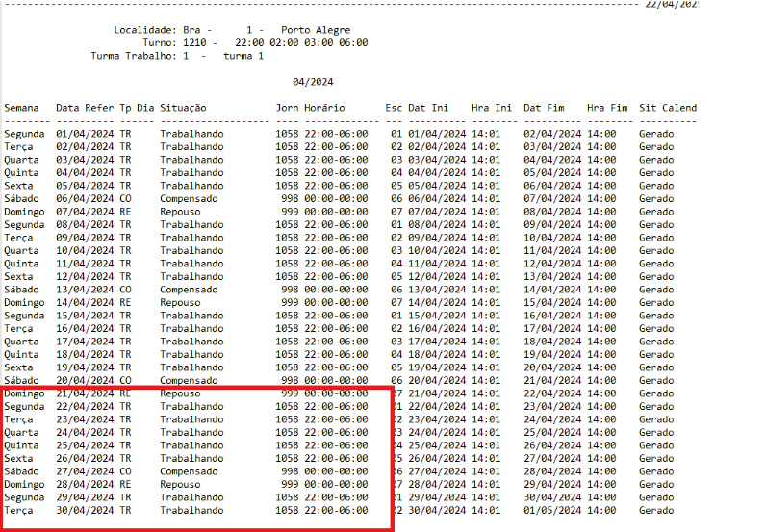Viewport: 766px width, 532px height.
Task: Click 'Gerado' in the 15/04/2024 row
Action: (656, 316)
